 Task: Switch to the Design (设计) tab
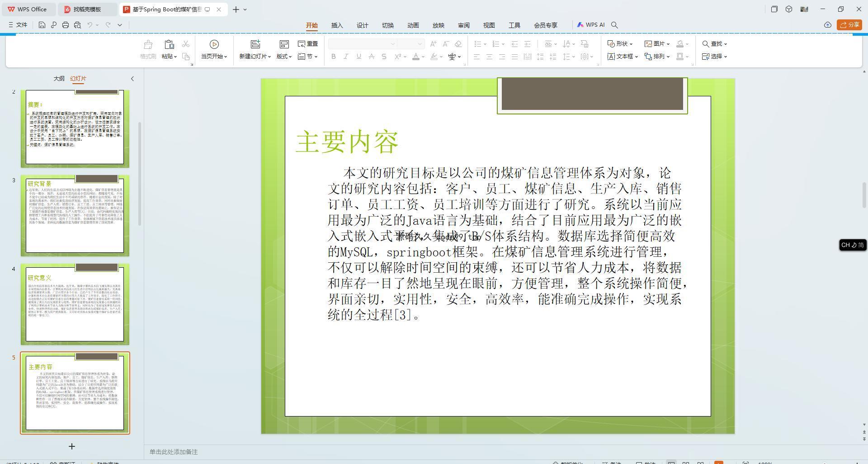(x=363, y=25)
